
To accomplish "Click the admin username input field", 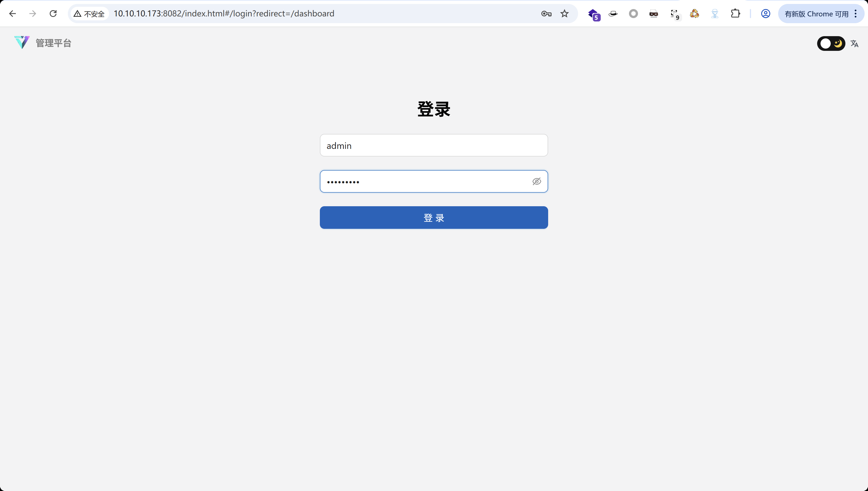I will 434,145.
